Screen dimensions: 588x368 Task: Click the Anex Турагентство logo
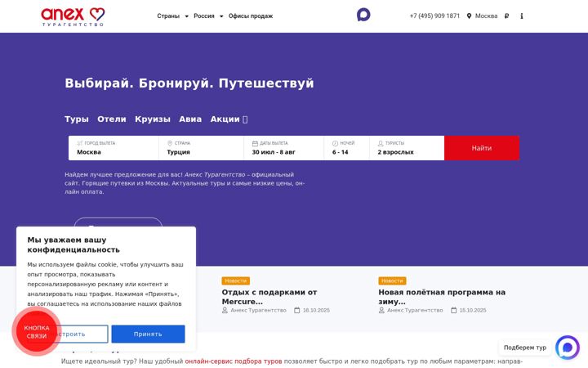point(73,16)
